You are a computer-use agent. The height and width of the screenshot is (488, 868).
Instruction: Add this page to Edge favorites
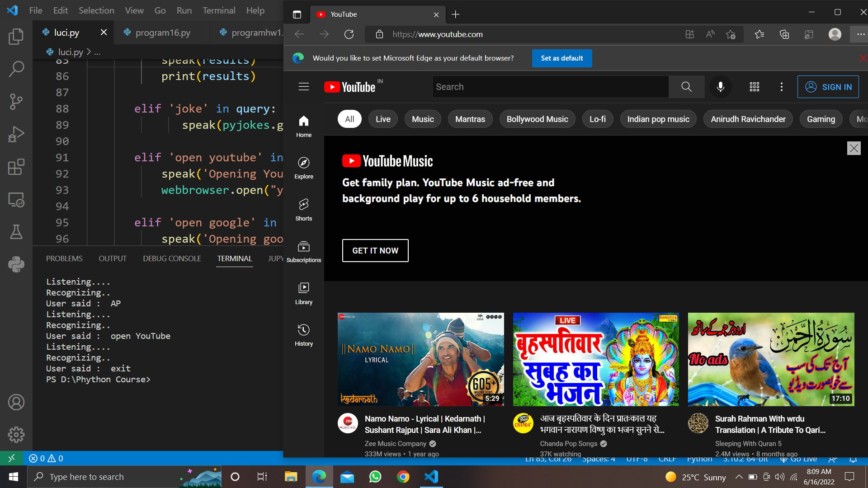731,34
